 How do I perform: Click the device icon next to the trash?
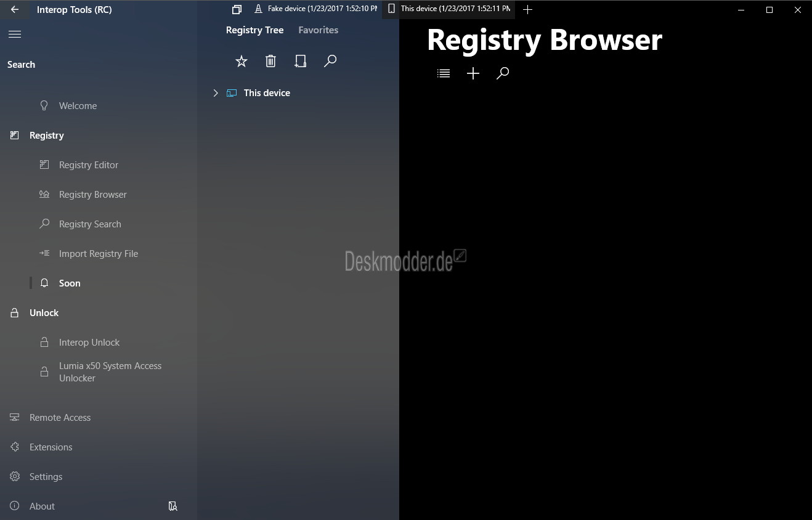click(300, 61)
